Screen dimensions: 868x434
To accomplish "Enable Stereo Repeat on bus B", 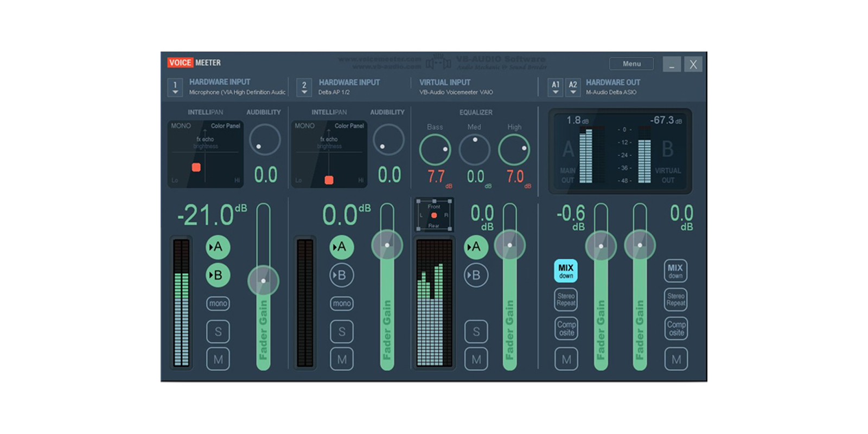I will point(676,299).
